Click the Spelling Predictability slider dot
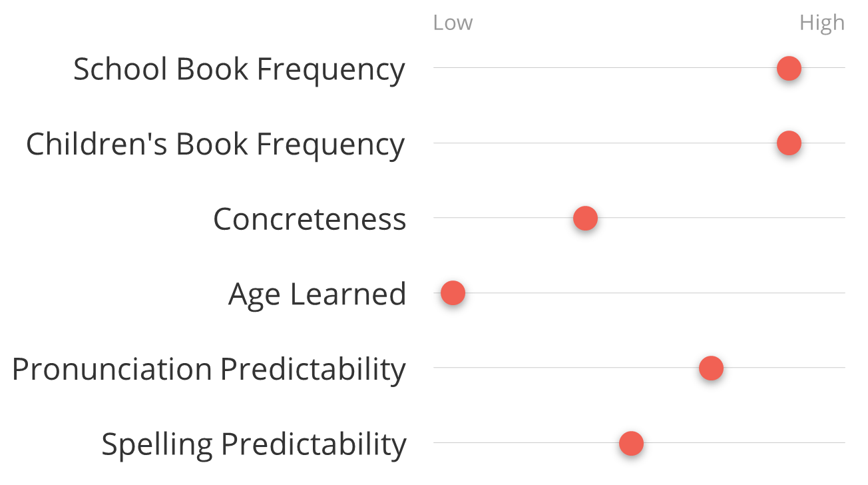This screenshot has width=868, height=485. click(x=631, y=443)
